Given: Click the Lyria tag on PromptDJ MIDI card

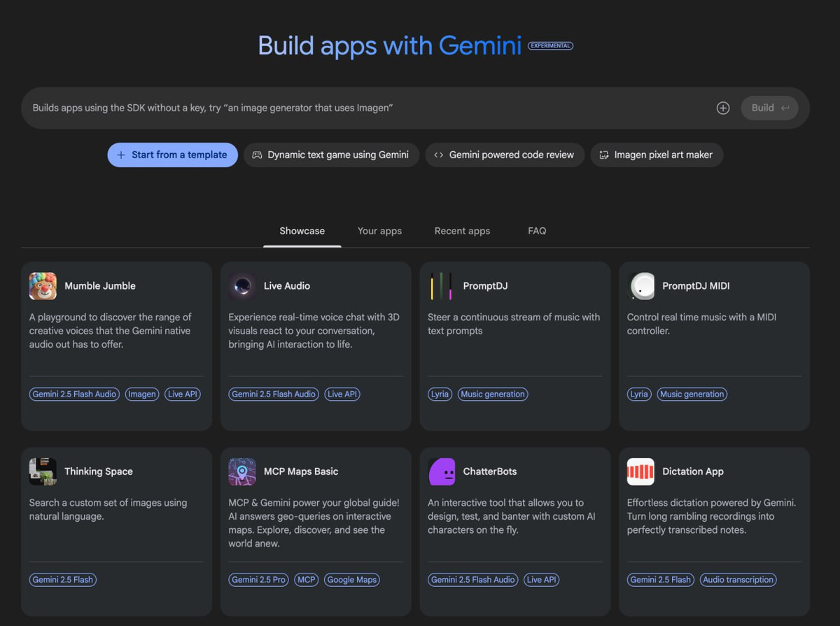Looking at the screenshot, I should pos(639,394).
